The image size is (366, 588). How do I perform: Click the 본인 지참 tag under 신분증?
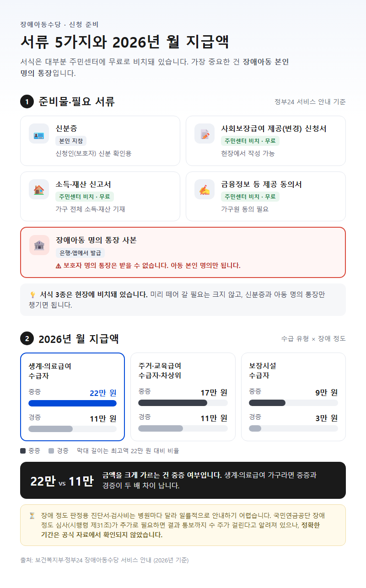(x=71, y=141)
